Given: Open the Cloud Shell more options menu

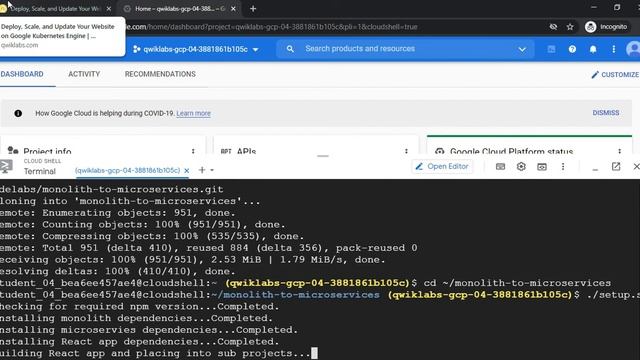Looking at the screenshot, I should [x=563, y=167].
